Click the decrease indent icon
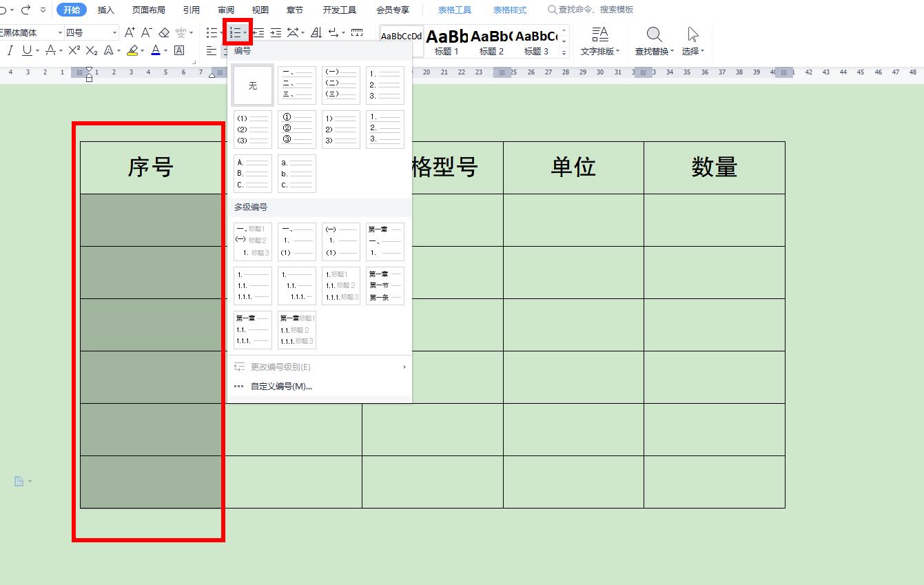Viewport: 924px width, 585px height. 258,32
